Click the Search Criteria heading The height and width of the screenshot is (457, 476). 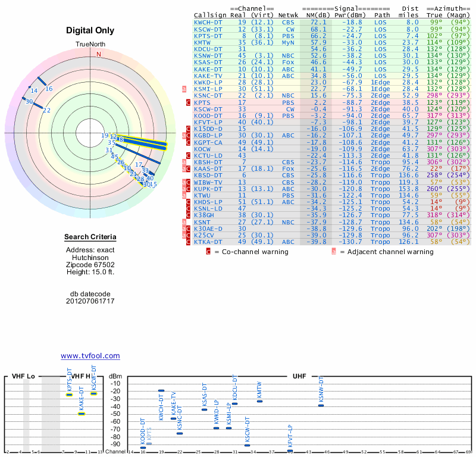pos(90,237)
